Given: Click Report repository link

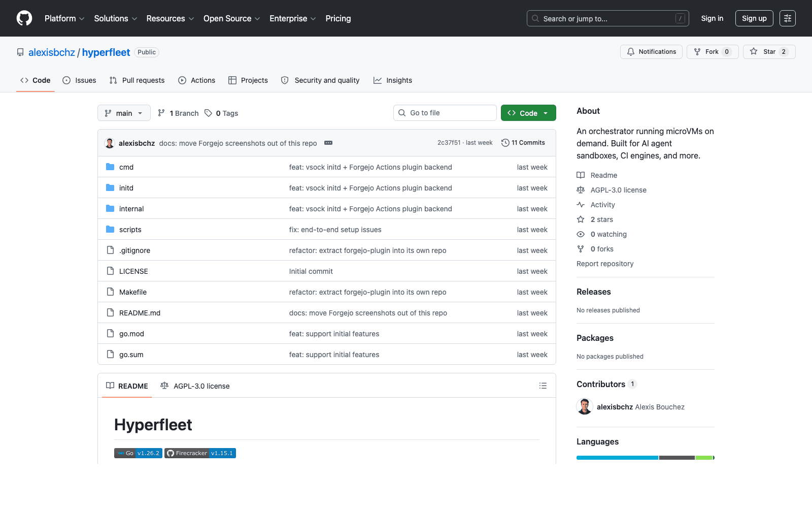Looking at the screenshot, I should (605, 264).
